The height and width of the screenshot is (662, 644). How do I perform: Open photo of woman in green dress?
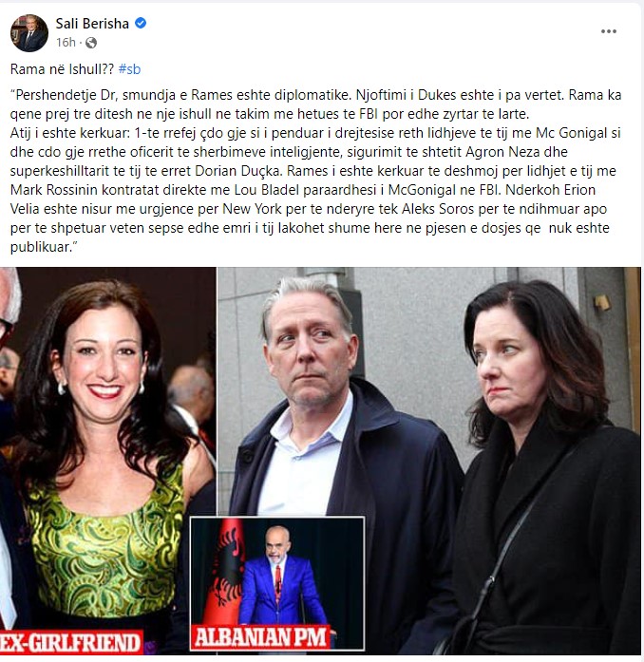coord(108,460)
